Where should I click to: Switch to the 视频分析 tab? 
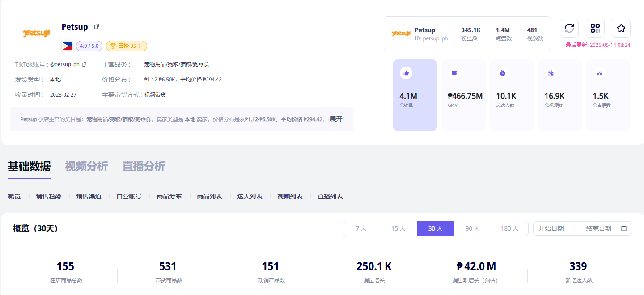click(86, 166)
